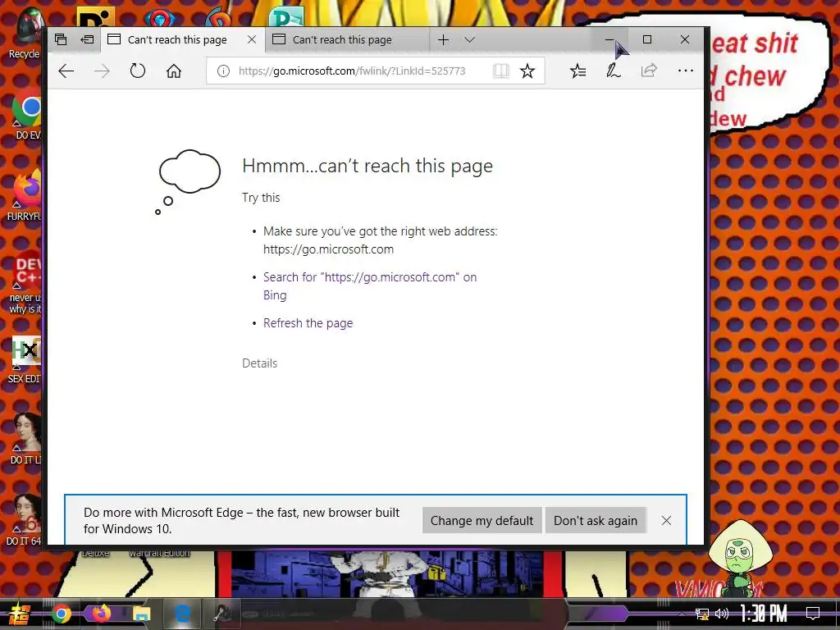Add this page to favorites star
The width and height of the screenshot is (840, 630).
pos(527,71)
